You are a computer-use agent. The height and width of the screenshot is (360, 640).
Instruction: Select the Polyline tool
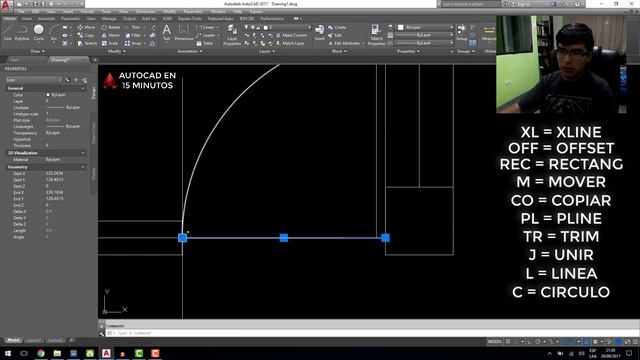[22, 32]
